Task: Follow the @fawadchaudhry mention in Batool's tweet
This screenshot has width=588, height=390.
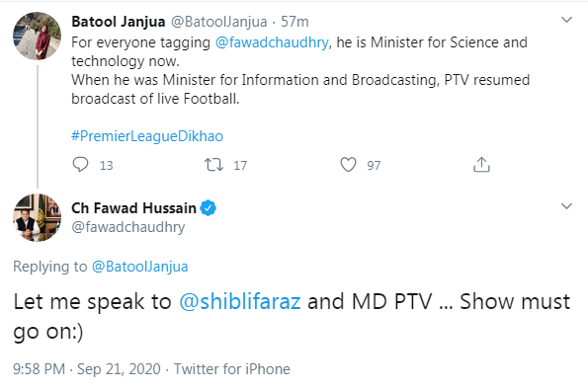Action: click(272, 42)
